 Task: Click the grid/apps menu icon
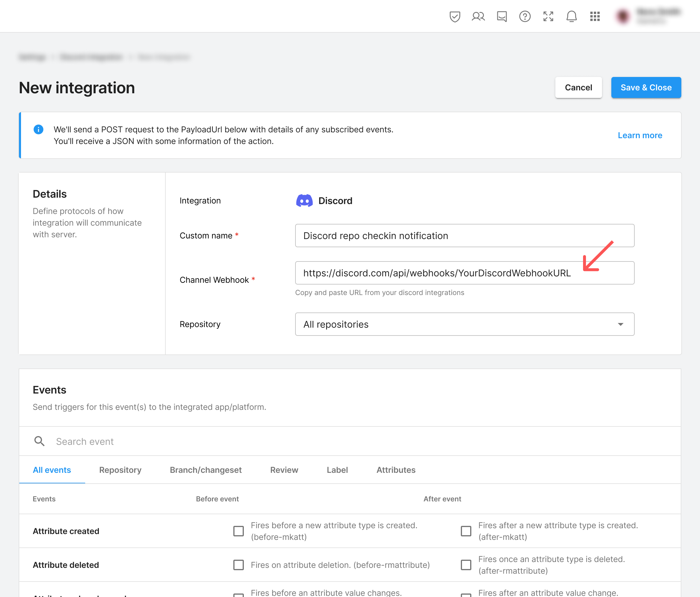595,16
